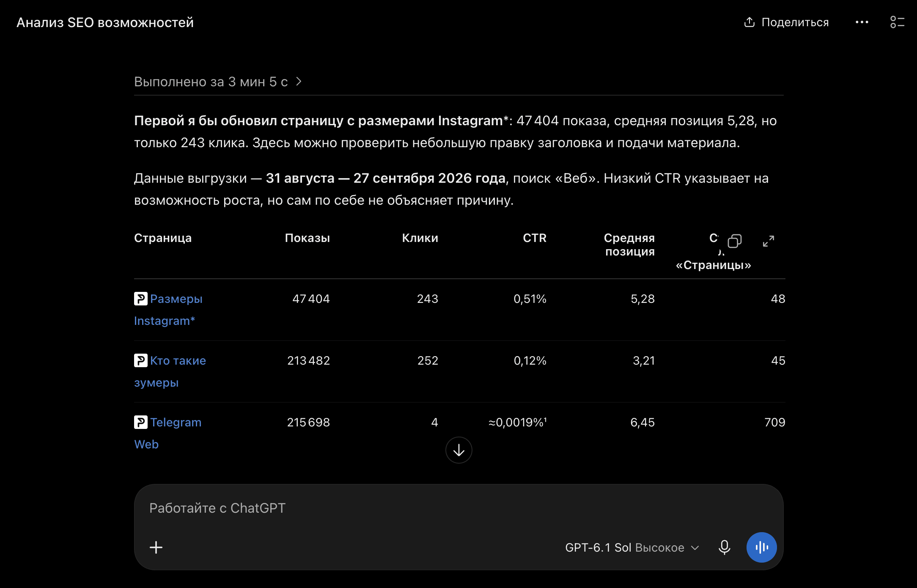Start voice mode with blue waveform button

pos(761,547)
